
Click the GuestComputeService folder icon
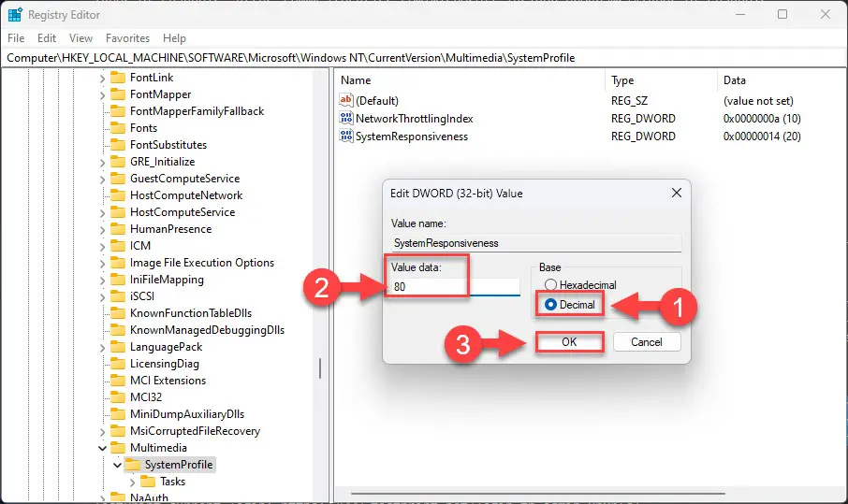(x=117, y=178)
